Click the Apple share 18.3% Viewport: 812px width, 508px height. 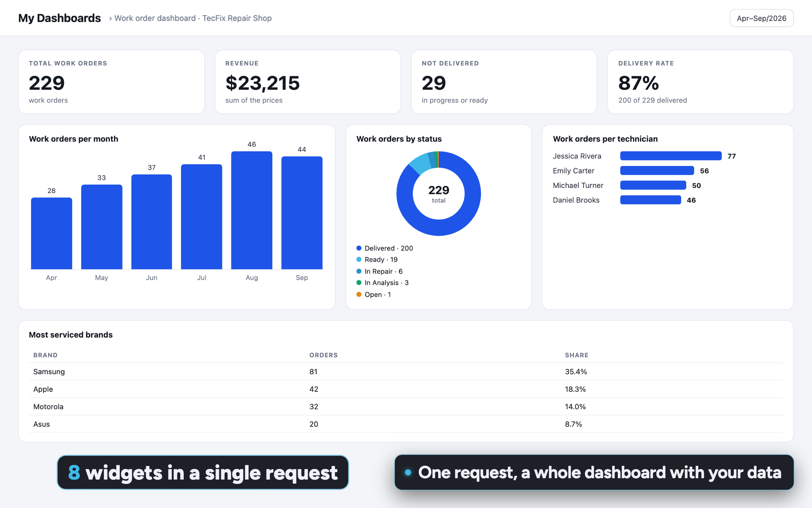[x=575, y=389]
